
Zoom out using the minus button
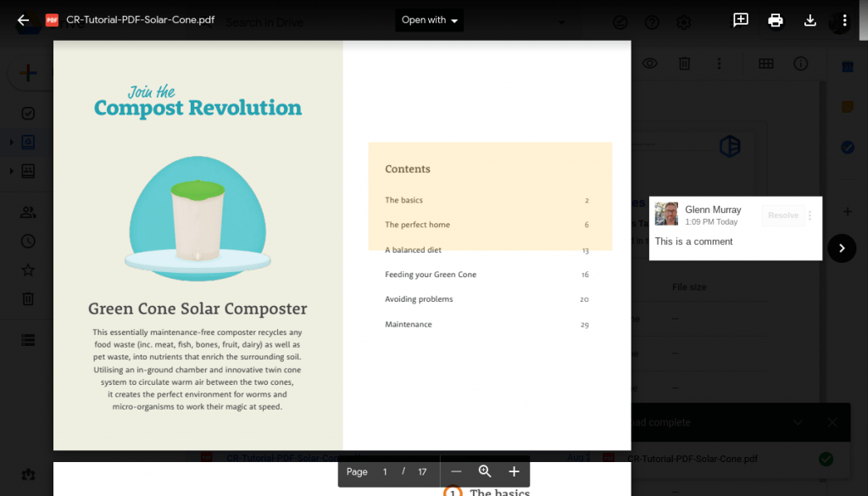tap(455, 471)
